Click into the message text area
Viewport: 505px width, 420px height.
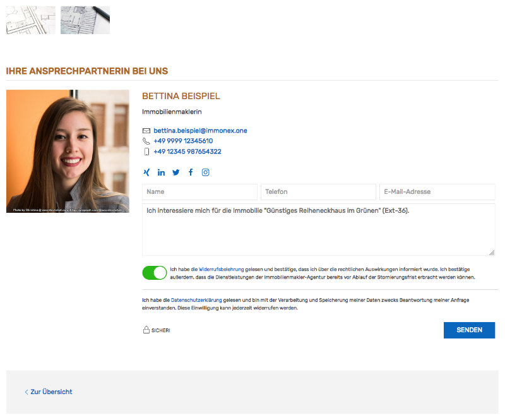click(x=319, y=229)
